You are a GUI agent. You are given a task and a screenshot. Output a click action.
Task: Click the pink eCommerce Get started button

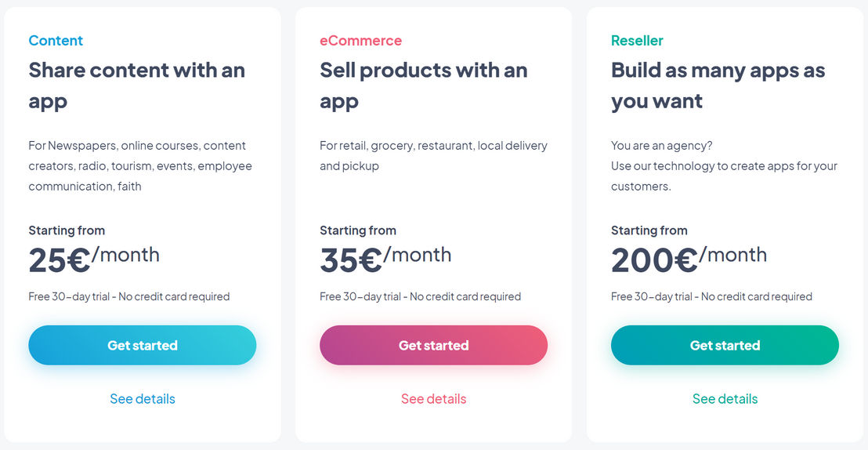[x=433, y=345]
